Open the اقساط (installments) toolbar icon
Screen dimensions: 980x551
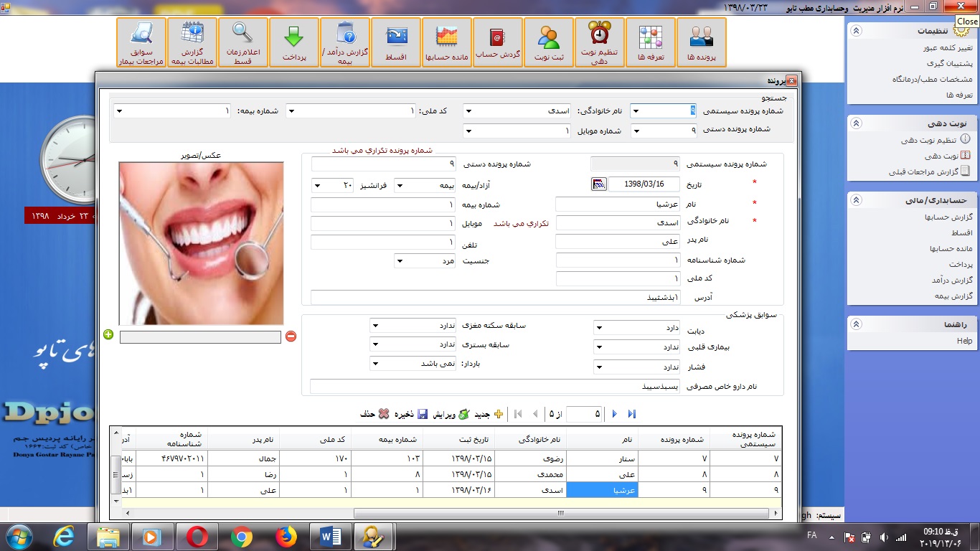pyautogui.click(x=395, y=42)
